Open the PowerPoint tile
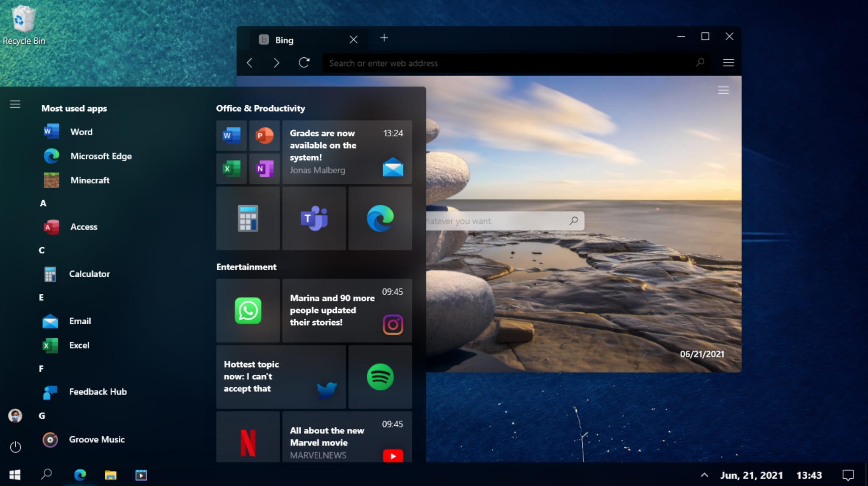868x486 pixels. click(x=264, y=136)
